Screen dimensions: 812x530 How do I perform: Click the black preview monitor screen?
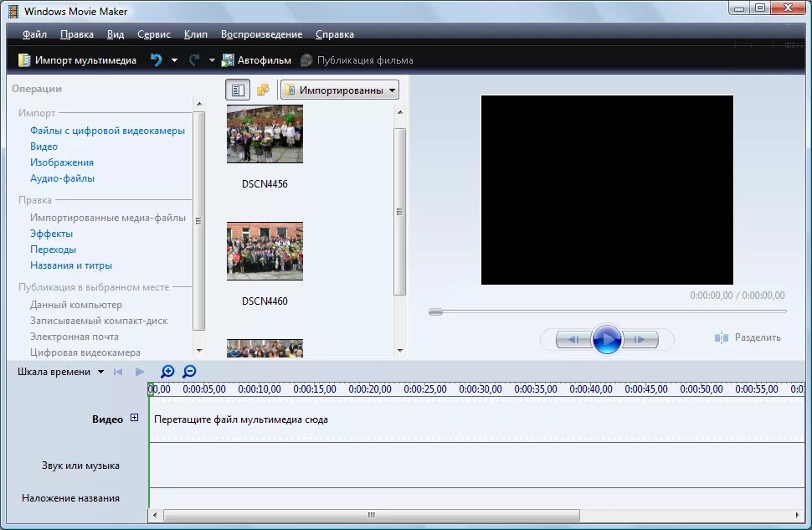[x=607, y=189]
